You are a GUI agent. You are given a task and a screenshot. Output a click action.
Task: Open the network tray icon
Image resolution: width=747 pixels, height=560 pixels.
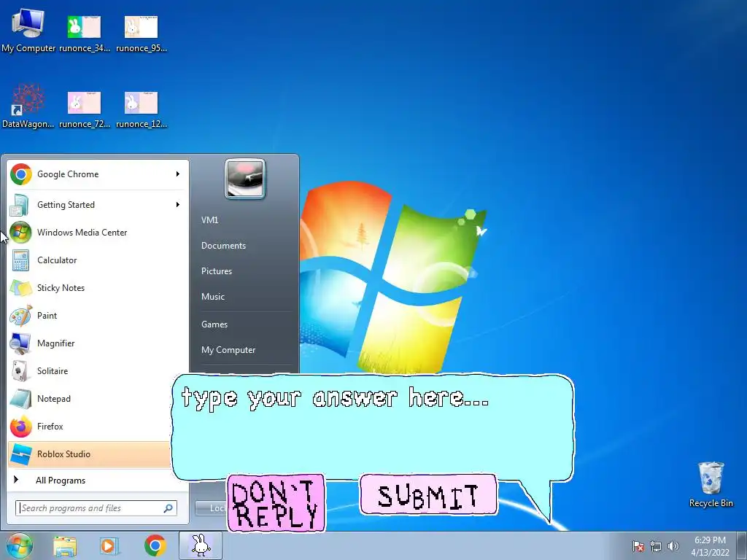[656, 546]
